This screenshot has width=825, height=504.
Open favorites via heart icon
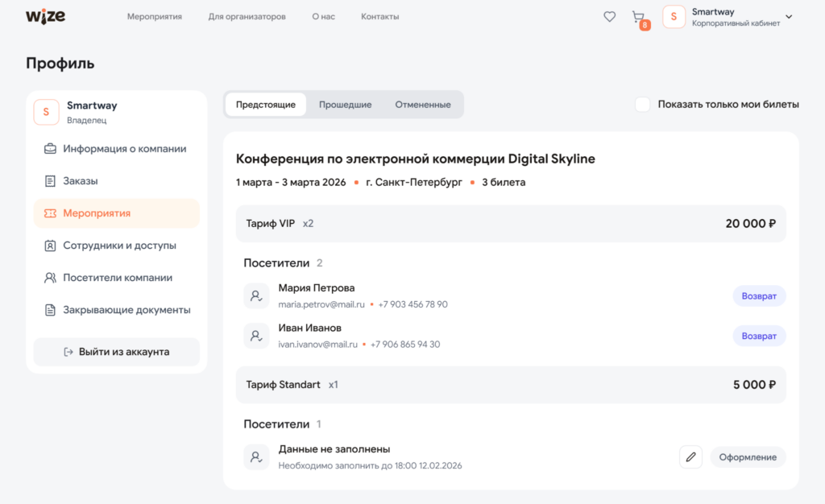[x=609, y=17]
